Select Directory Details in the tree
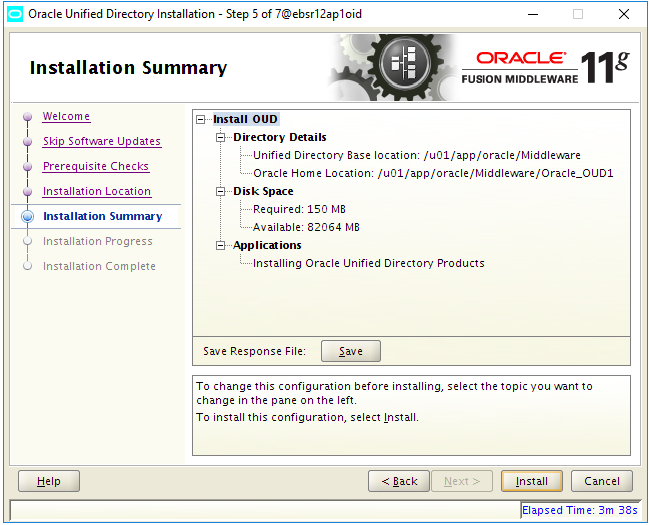Viewport: 649px width, 525px height. tap(280, 137)
